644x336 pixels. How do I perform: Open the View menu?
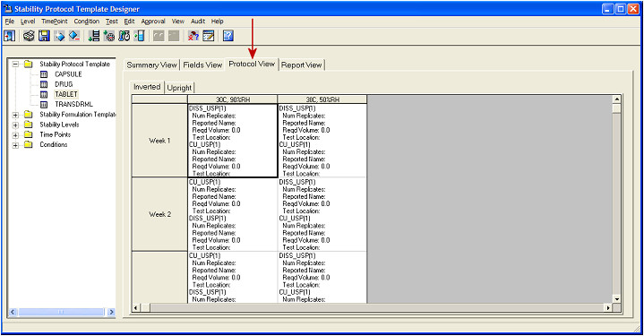pos(178,22)
